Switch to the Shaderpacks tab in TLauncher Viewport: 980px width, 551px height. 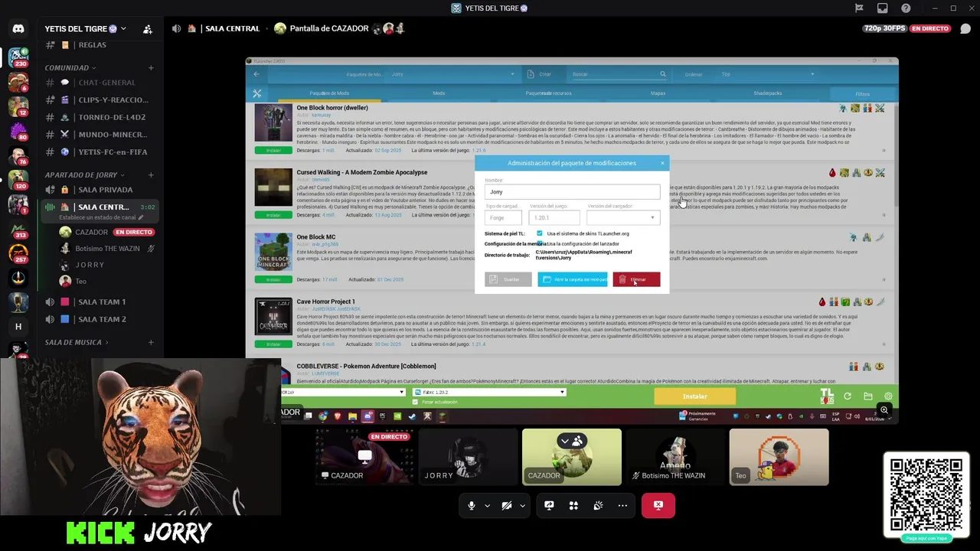(767, 93)
